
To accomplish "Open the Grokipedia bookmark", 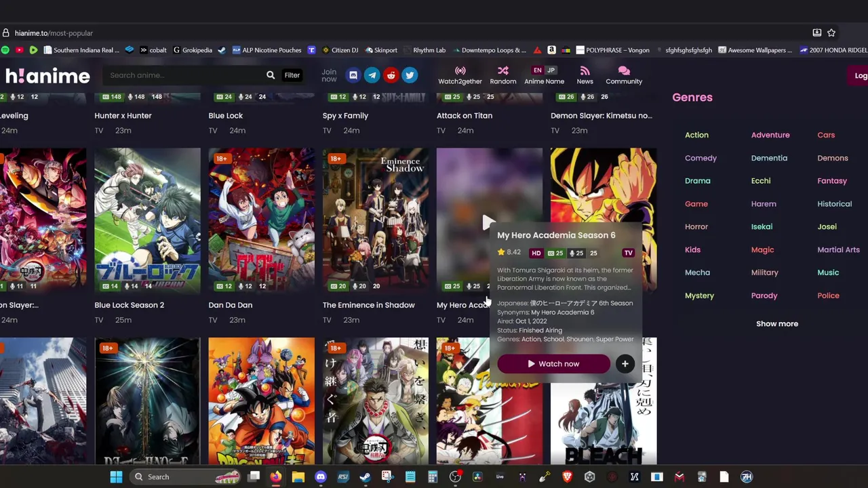I will 193,50.
